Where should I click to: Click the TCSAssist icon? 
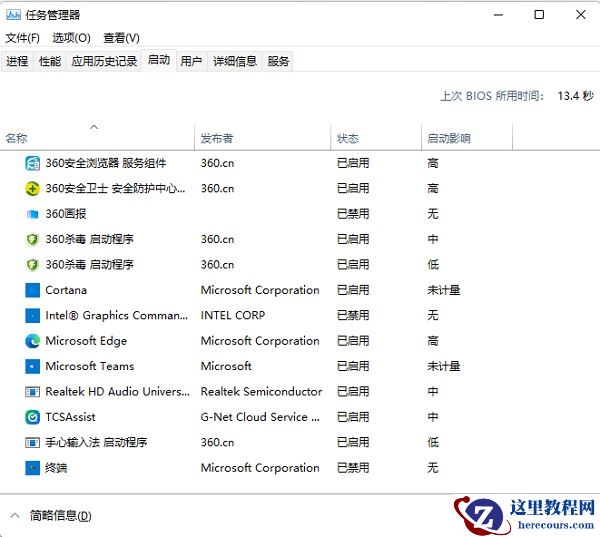point(33,417)
